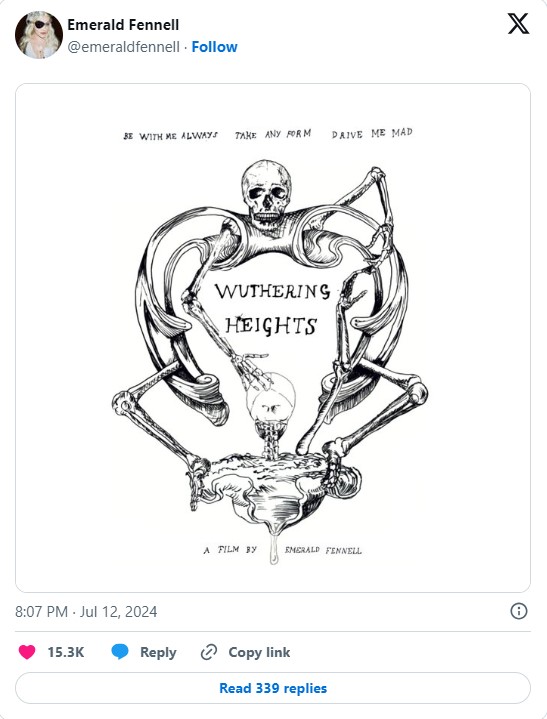Open the 8:07 PM Jul 12, 2024 timestamp
547x719 pixels.
(86, 612)
